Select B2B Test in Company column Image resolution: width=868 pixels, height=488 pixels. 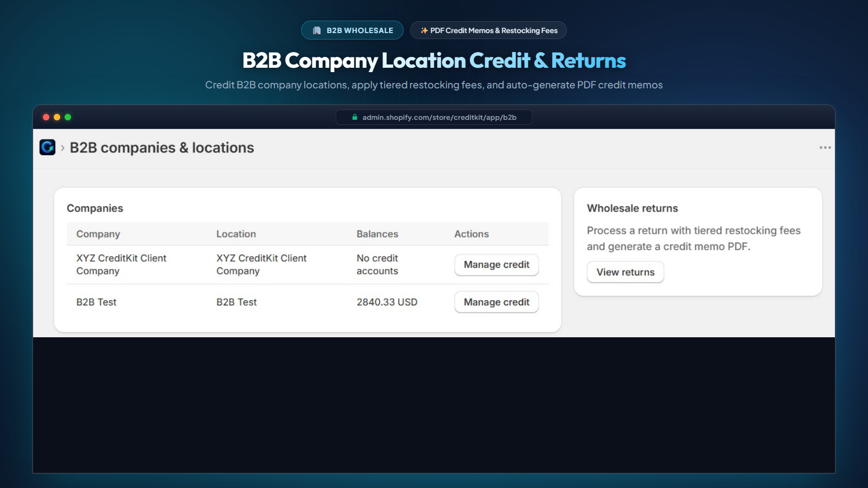tap(96, 302)
